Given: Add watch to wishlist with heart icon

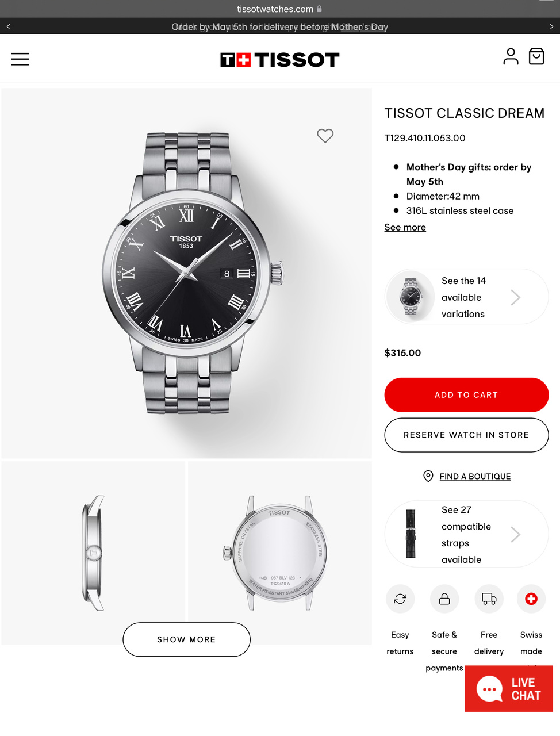Looking at the screenshot, I should (x=325, y=136).
